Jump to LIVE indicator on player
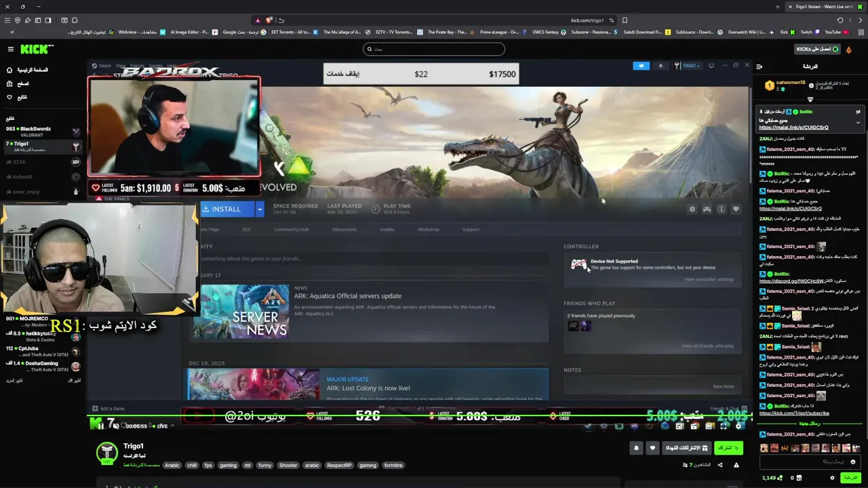This screenshot has width=868, height=488. pos(160,426)
